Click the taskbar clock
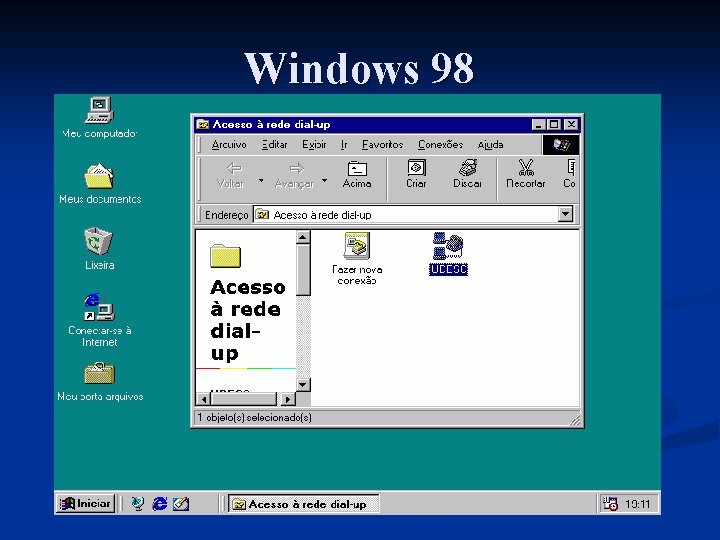 [x=638, y=504]
